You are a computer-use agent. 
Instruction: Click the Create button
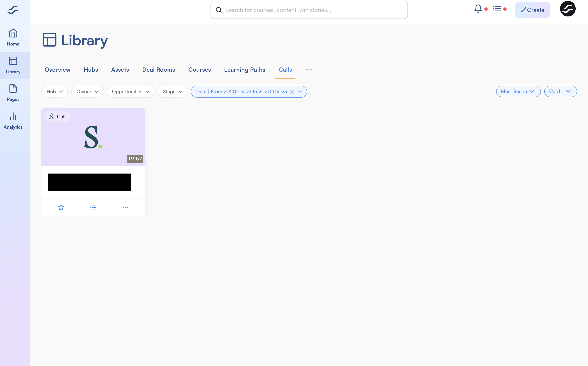coord(532,10)
